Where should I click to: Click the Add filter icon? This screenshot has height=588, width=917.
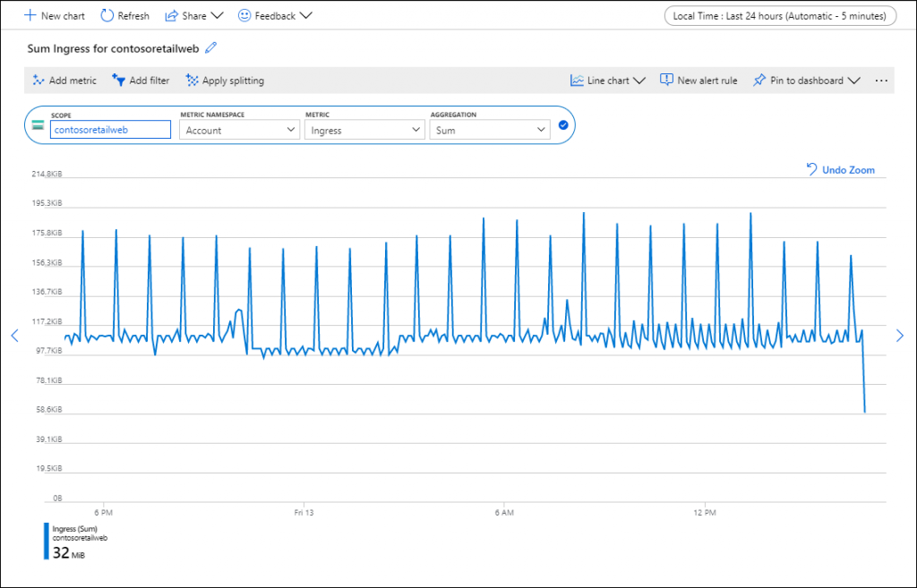(121, 80)
